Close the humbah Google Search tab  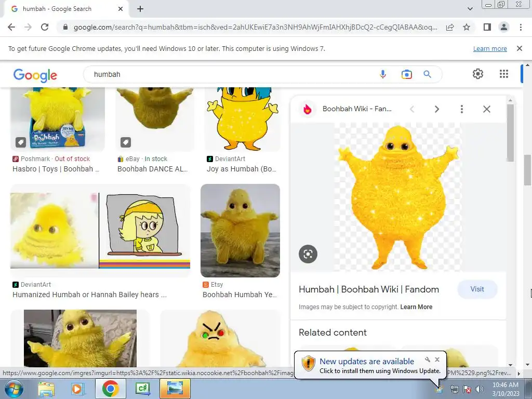coord(121,9)
